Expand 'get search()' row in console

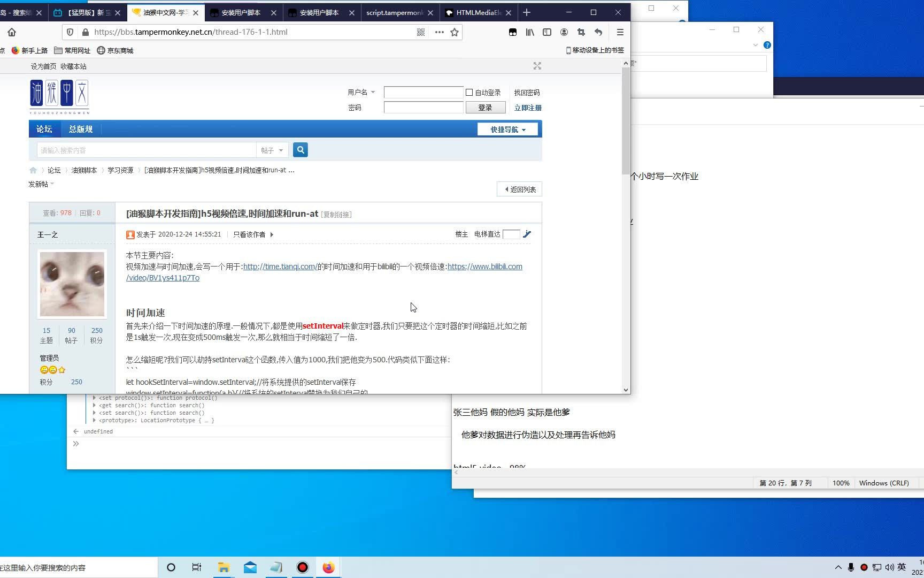click(94, 405)
